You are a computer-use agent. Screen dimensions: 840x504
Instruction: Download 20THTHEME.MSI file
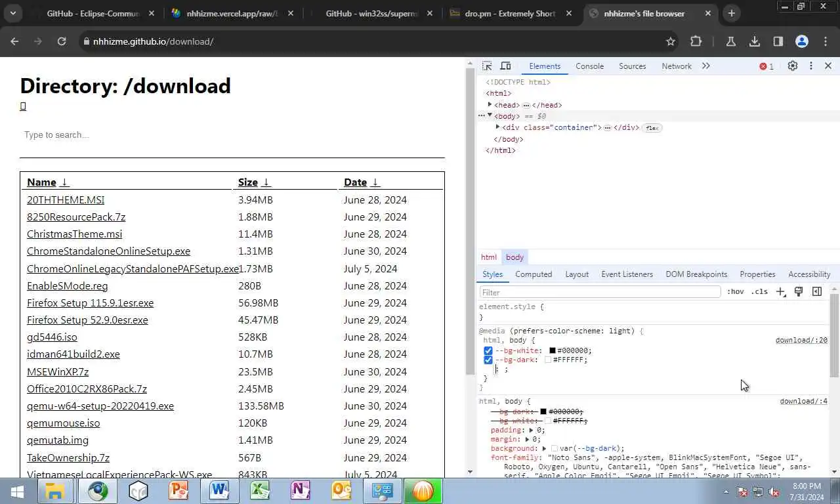(x=66, y=199)
